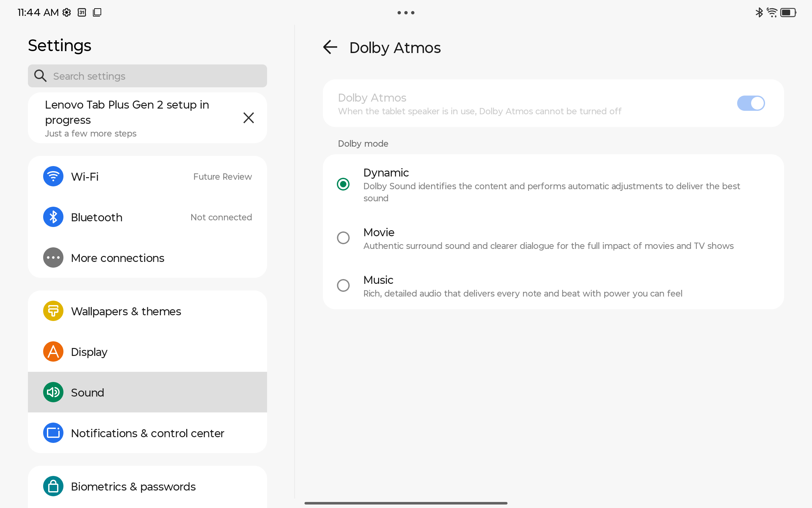Tap the Bluetooth icon in settings list
Image resolution: width=812 pixels, height=508 pixels.
coord(53,217)
